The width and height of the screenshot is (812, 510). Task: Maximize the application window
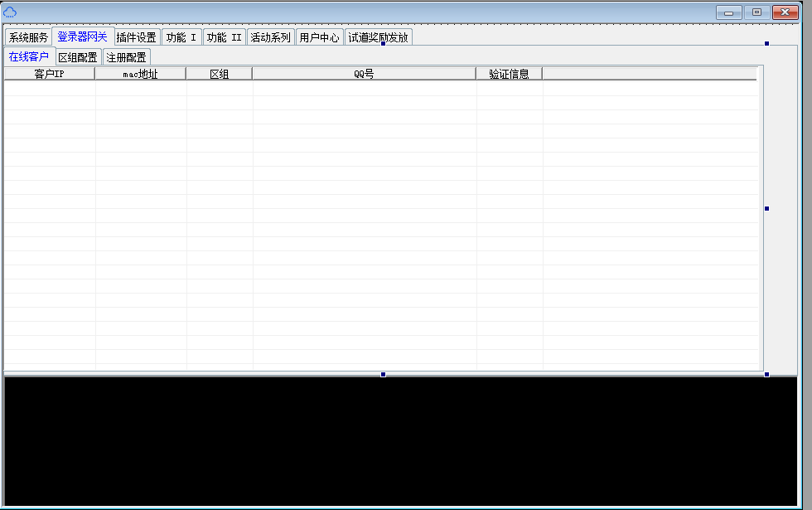(756, 12)
